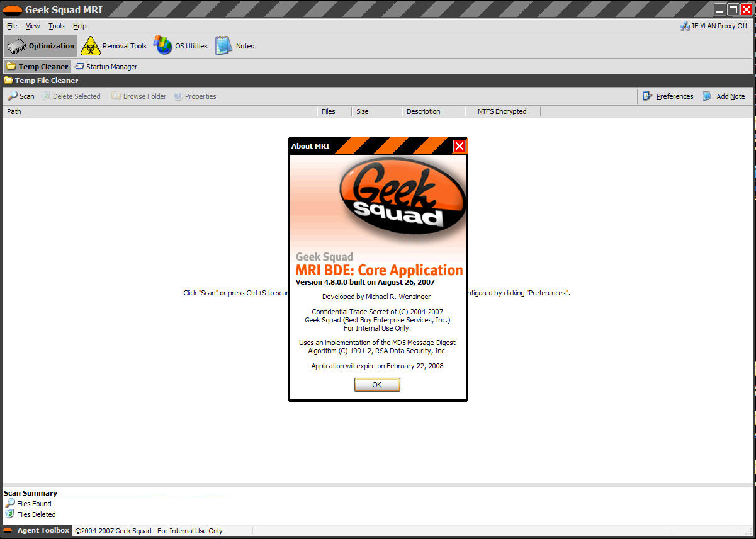This screenshot has height=539, width=756.
Task: Open the Removal Tools biohazard icon tab
Action: [x=114, y=46]
